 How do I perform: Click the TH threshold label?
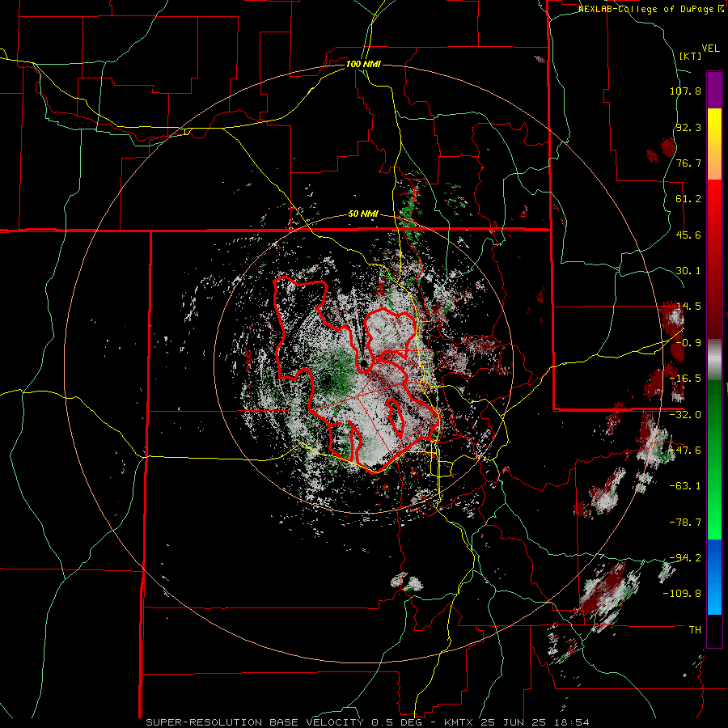point(695,630)
